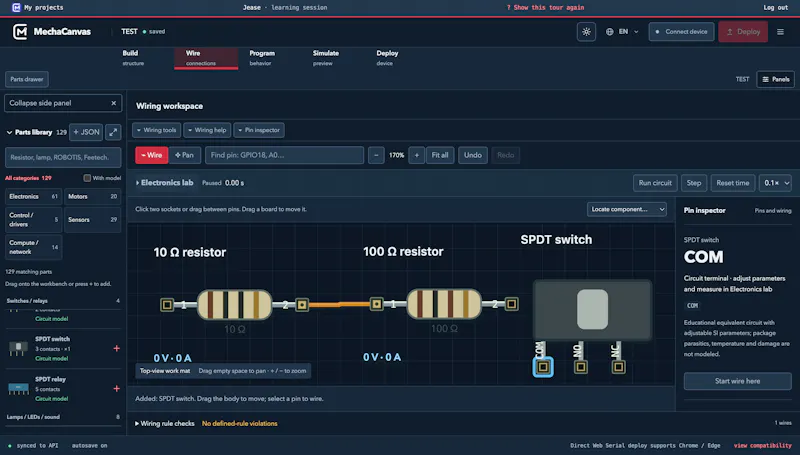Open the hamburger menu icon

click(x=780, y=32)
